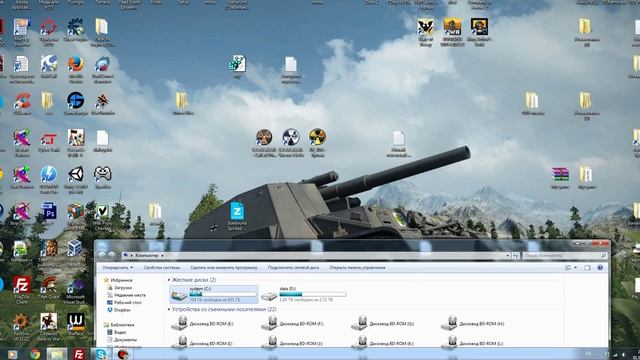Select BD-ROM drive (F:)

pos(292,323)
